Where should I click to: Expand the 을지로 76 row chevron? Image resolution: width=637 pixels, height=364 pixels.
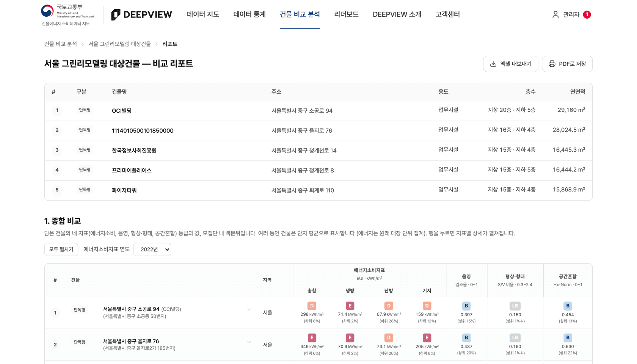(249, 342)
